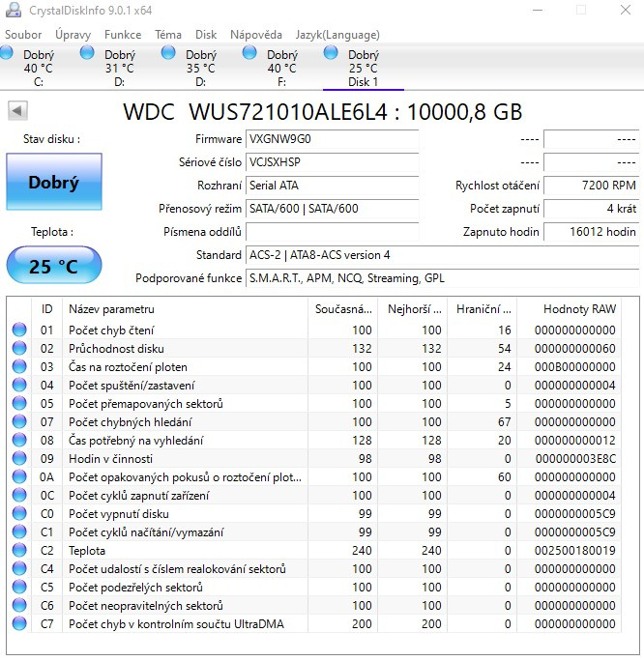Click the Rychlost otáčení value 7200 RPM
This screenshot has width=644, height=661.
[x=591, y=186]
